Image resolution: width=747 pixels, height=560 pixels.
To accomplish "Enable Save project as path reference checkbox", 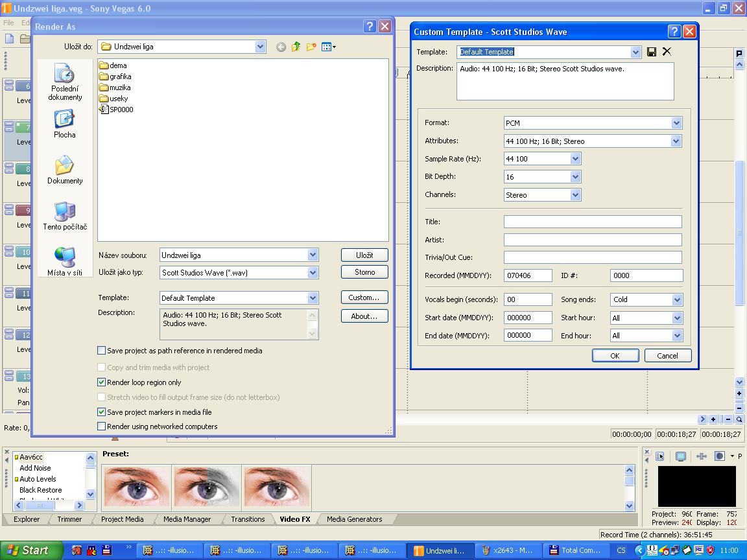I will [x=101, y=351].
